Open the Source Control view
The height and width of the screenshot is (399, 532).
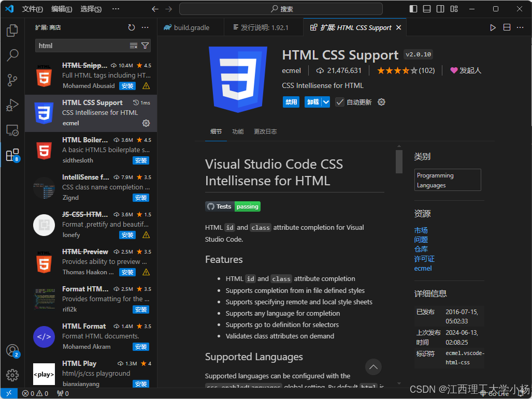(x=12, y=80)
